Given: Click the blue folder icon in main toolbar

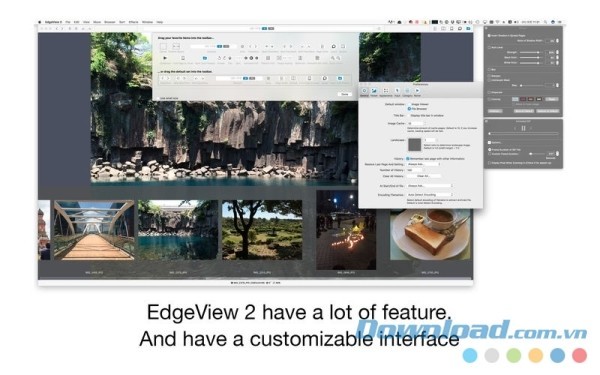Looking at the screenshot, I should (468, 28).
